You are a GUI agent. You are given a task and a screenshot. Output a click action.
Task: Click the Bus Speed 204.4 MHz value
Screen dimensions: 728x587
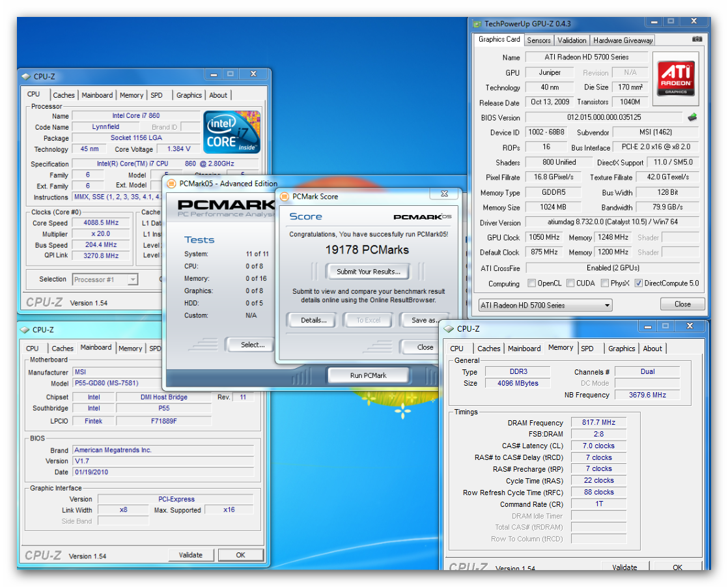tap(101, 245)
